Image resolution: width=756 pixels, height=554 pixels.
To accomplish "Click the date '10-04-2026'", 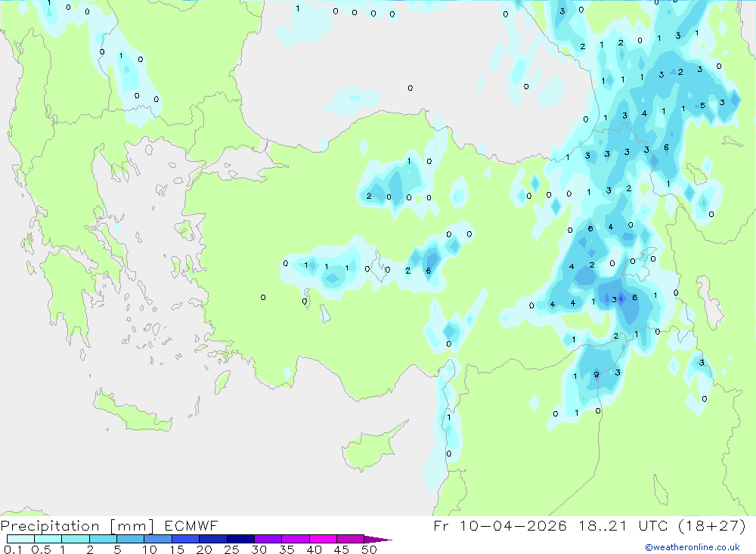I will 513,525.
